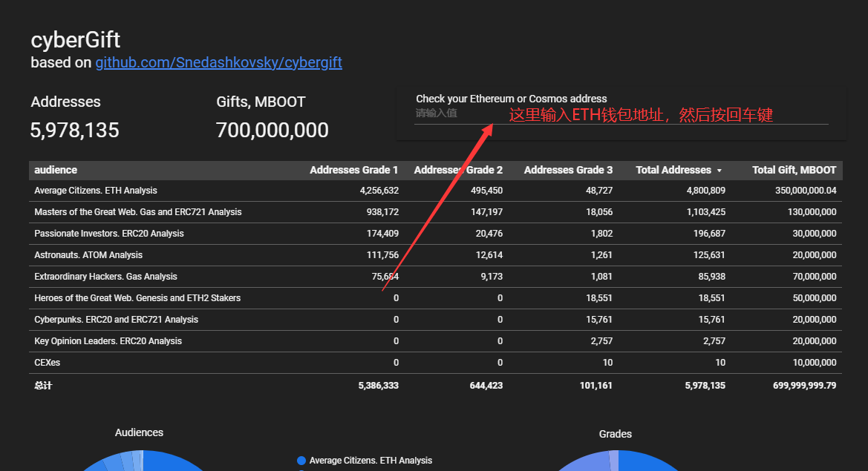
Task: Select the Extraordinary Hackers. Gas Analysis row
Action: [x=105, y=277]
